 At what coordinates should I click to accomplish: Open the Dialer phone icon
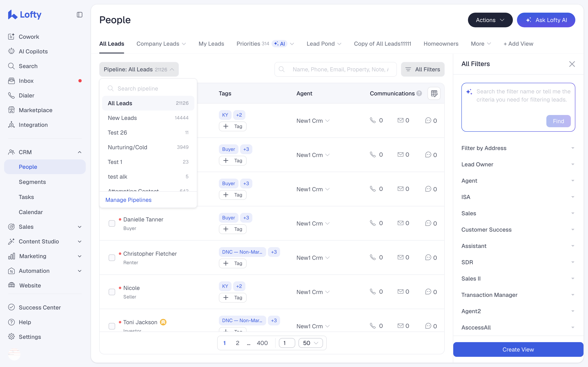(x=11, y=95)
